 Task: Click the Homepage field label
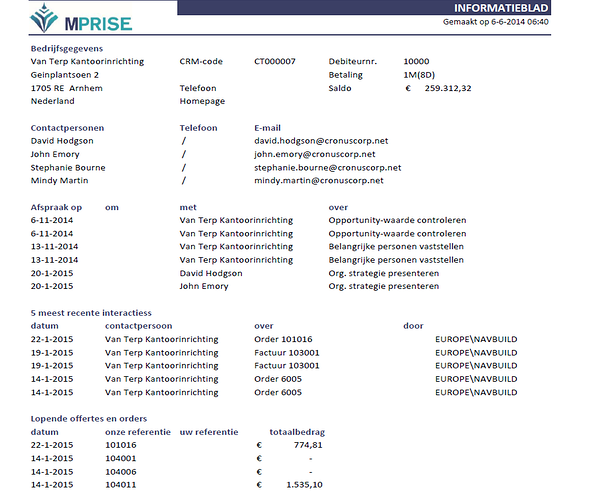[202, 101]
